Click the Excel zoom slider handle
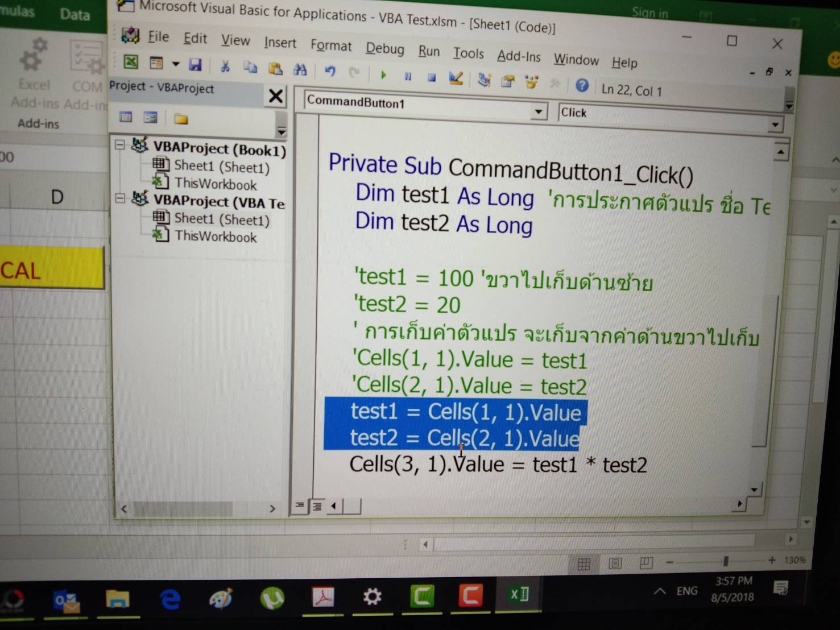Viewport: 840px width, 630px height. [725, 561]
